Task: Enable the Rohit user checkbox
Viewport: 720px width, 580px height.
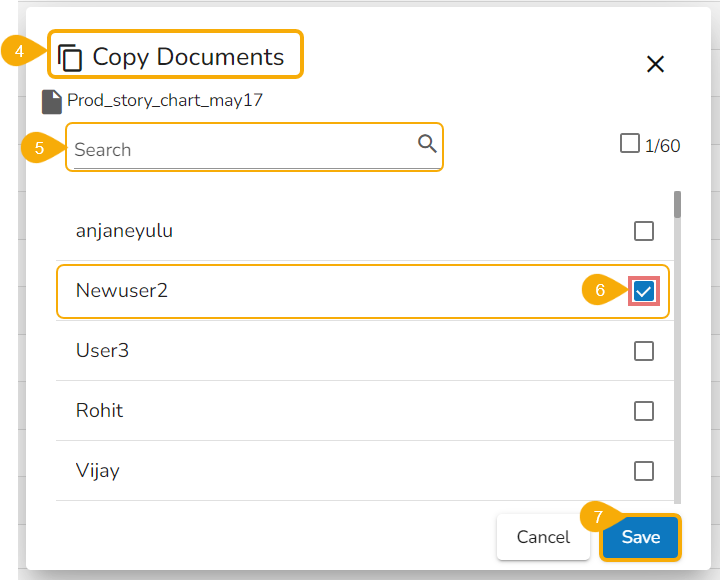Action: 644,411
